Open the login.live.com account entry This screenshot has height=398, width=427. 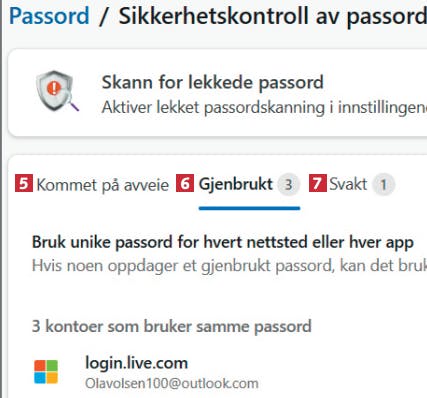(x=137, y=363)
